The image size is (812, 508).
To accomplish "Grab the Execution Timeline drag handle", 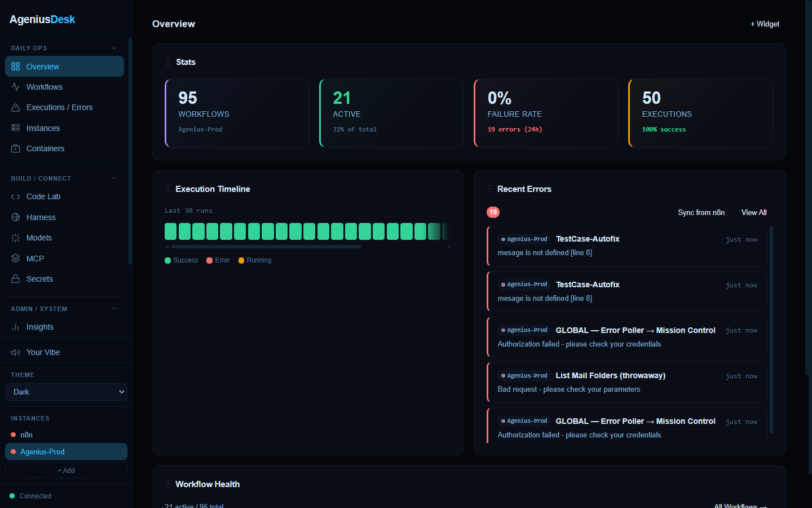I will coord(167,189).
